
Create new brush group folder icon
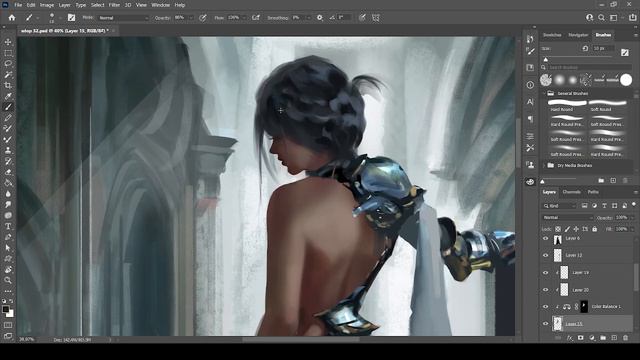coord(601,180)
